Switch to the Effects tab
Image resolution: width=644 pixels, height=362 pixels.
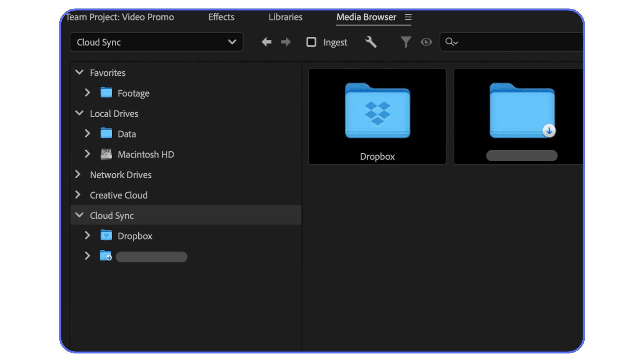(221, 17)
